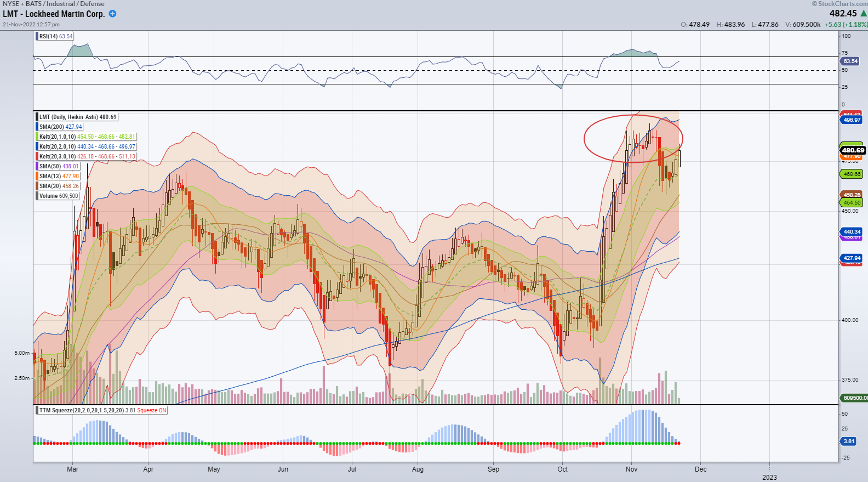The width and height of the screenshot is (868, 482).
Task: Click the green 468.66 price tag
Action: pos(852,174)
